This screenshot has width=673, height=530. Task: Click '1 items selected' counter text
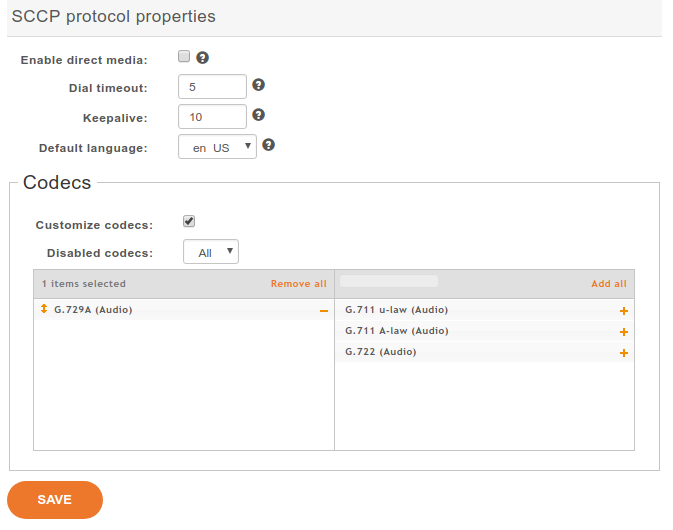(x=84, y=284)
